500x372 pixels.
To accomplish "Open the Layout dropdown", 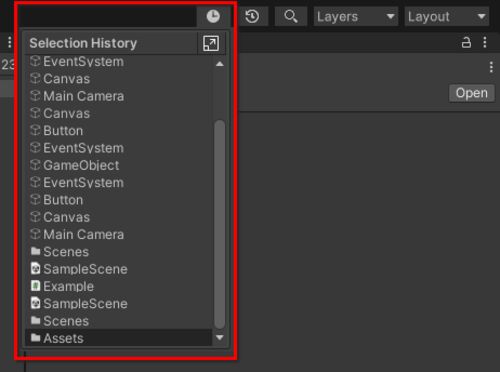I will [x=447, y=16].
